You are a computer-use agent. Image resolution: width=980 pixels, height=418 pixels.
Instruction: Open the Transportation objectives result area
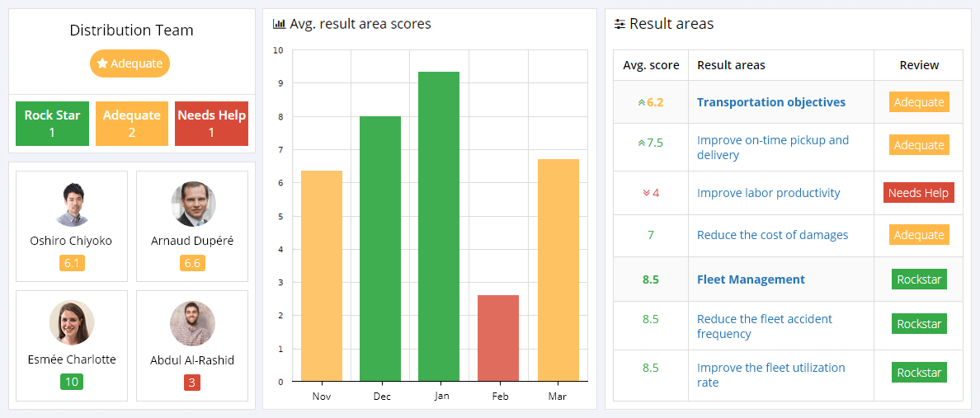(x=770, y=102)
